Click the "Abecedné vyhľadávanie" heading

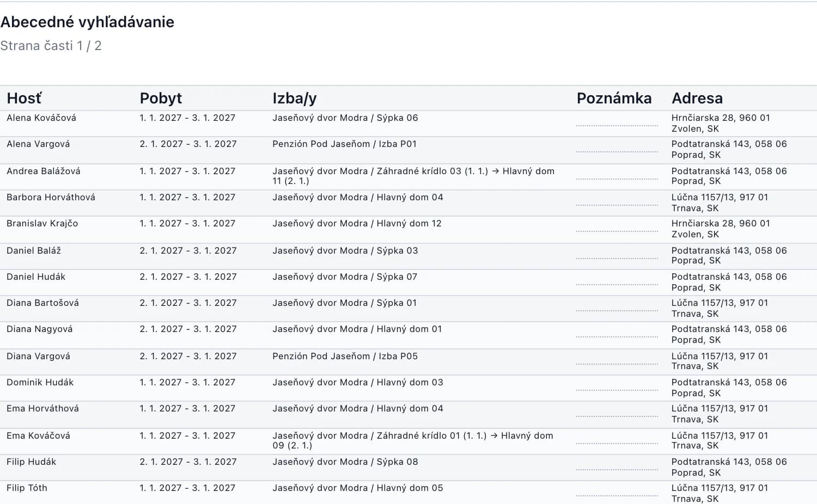point(87,22)
